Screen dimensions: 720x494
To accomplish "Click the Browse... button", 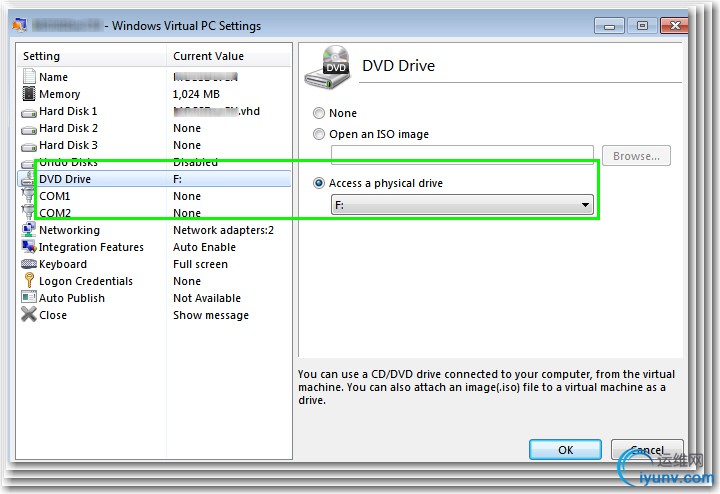I will (x=636, y=156).
